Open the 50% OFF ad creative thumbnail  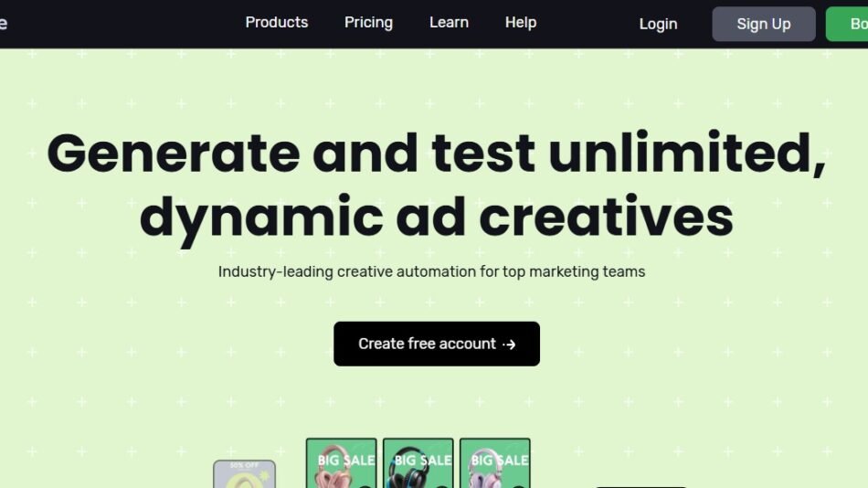[244, 477]
